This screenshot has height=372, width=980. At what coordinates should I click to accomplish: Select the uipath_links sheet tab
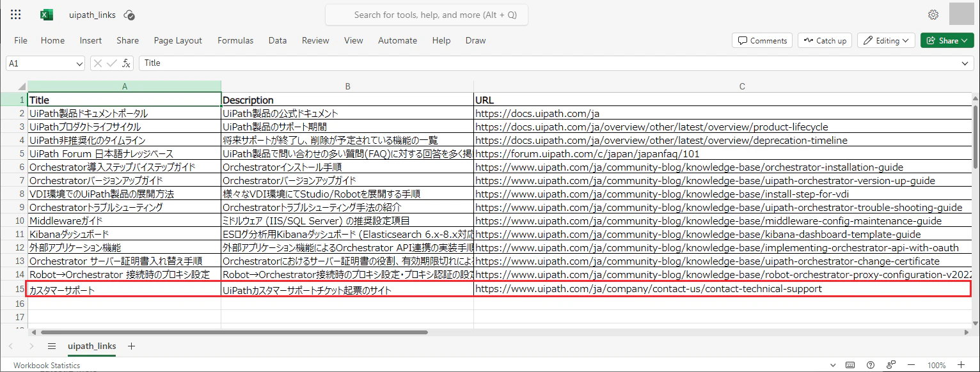92,346
